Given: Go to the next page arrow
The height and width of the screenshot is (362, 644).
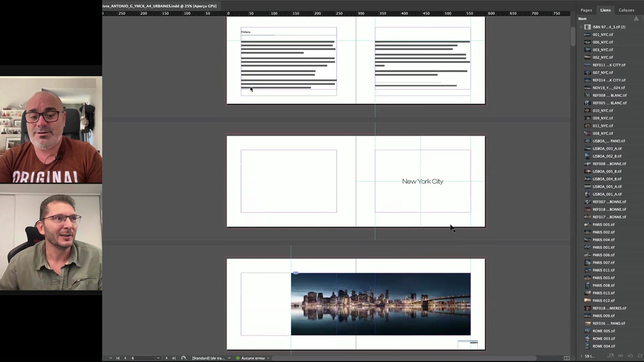Looking at the screenshot, I should (x=167, y=358).
